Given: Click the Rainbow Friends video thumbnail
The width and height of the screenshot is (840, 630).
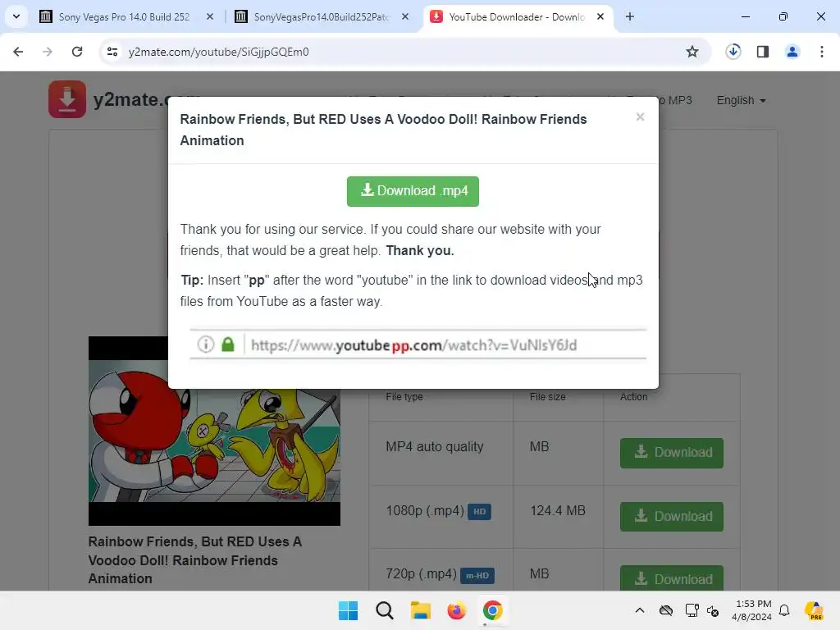Looking at the screenshot, I should (214, 431).
